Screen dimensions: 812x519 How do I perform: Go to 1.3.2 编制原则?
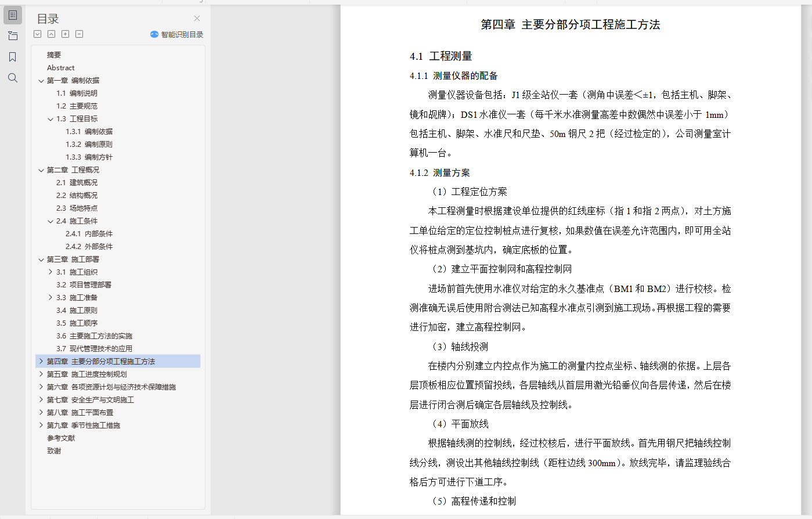[x=89, y=145]
